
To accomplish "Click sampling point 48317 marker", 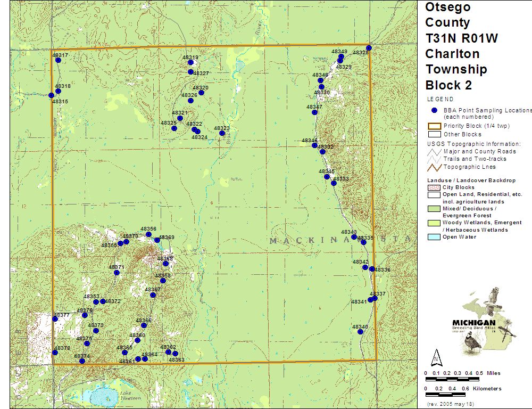I will point(58,60).
